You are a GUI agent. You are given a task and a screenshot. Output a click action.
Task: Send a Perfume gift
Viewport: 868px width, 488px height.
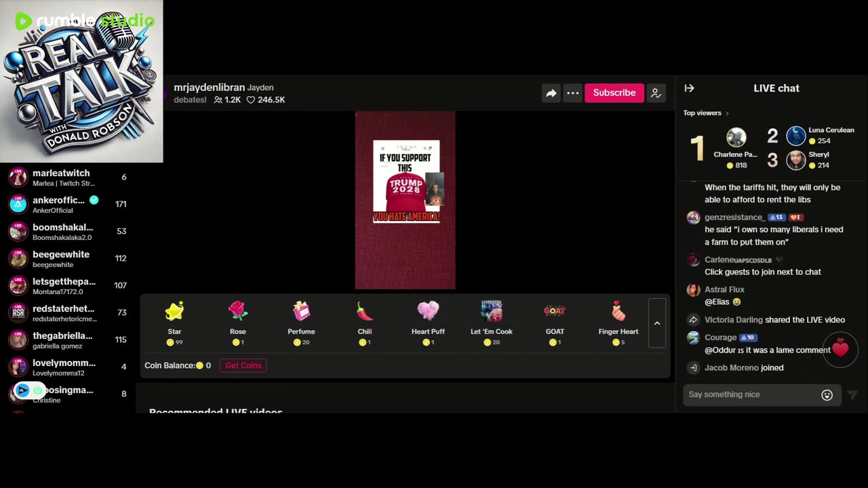301,323
